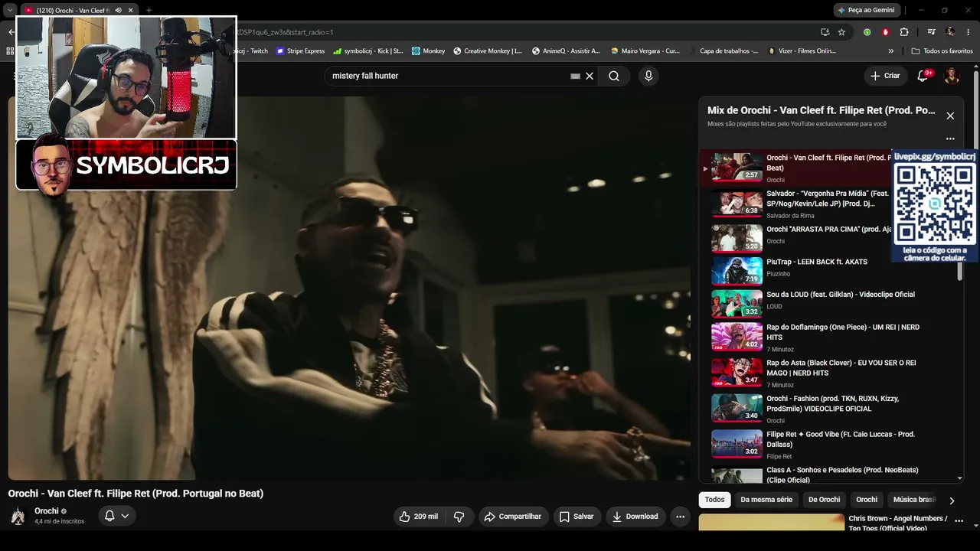Open the Chrome profile avatar
Screen dimensions: 980x551
950,32
